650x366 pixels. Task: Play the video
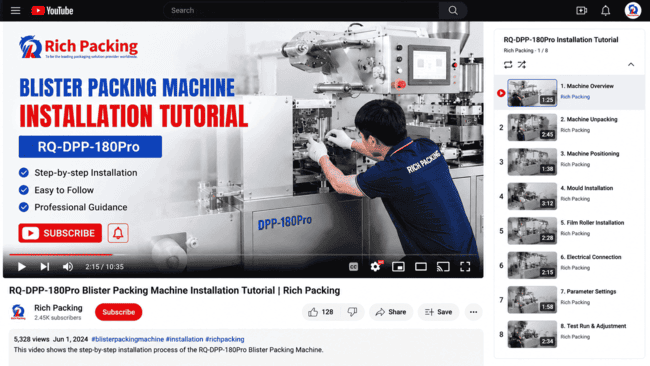click(22, 267)
